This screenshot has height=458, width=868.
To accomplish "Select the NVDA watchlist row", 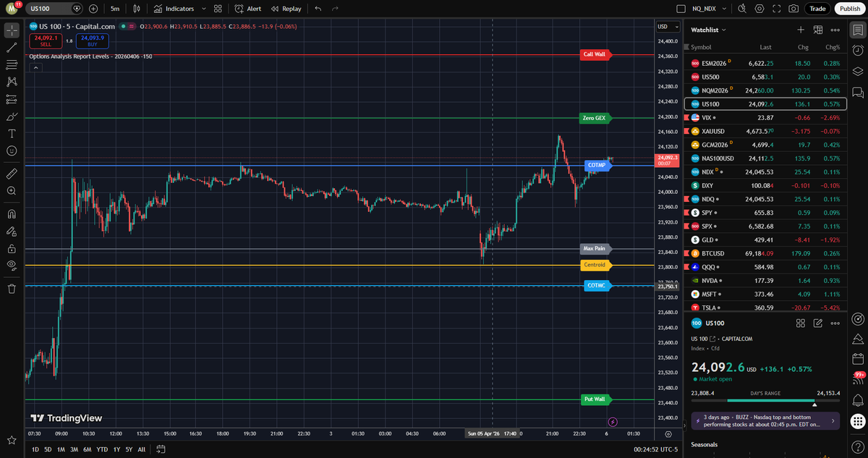I will point(765,281).
